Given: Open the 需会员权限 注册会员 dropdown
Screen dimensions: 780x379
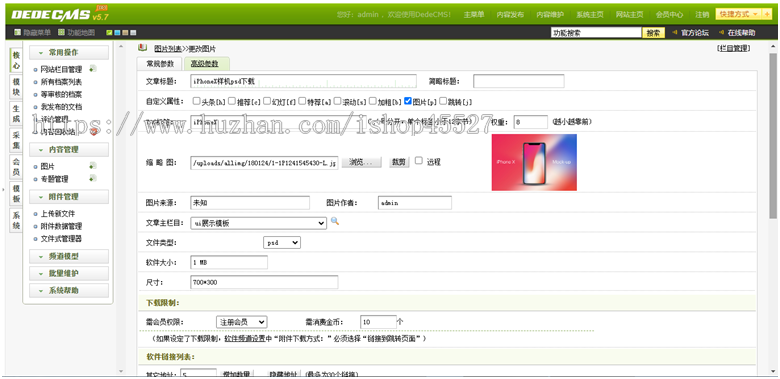Looking at the screenshot, I should click(x=241, y=322).
